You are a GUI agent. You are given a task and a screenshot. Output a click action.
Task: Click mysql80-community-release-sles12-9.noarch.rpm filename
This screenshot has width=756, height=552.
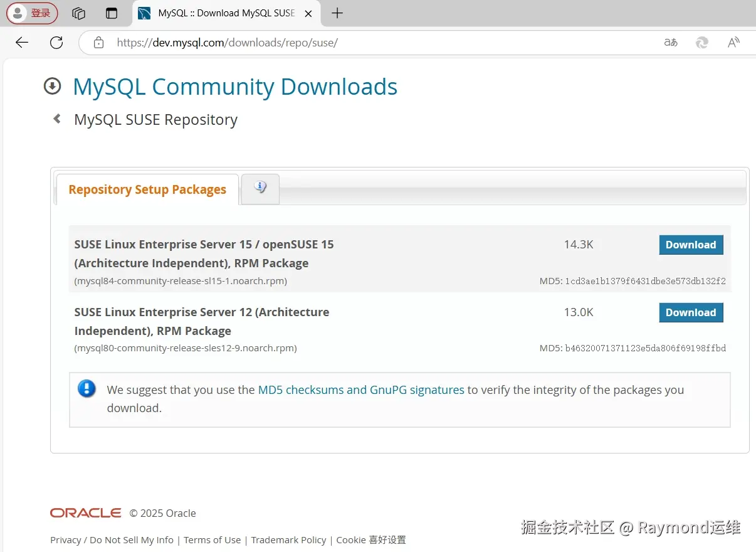click(x=186, y=348)
